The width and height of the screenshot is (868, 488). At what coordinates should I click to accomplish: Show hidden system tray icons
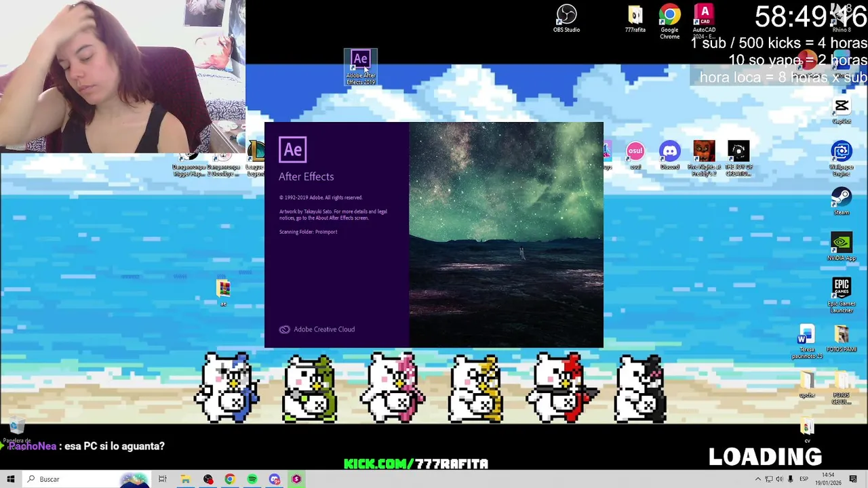pos(758,479)
